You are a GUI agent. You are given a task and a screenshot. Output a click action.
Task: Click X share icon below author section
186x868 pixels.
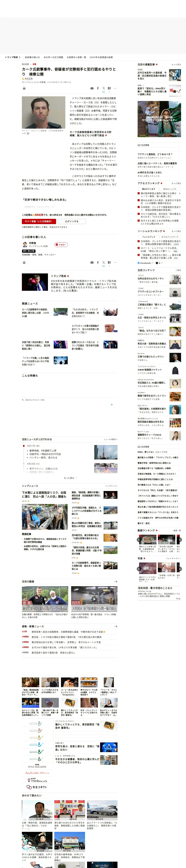104,262
